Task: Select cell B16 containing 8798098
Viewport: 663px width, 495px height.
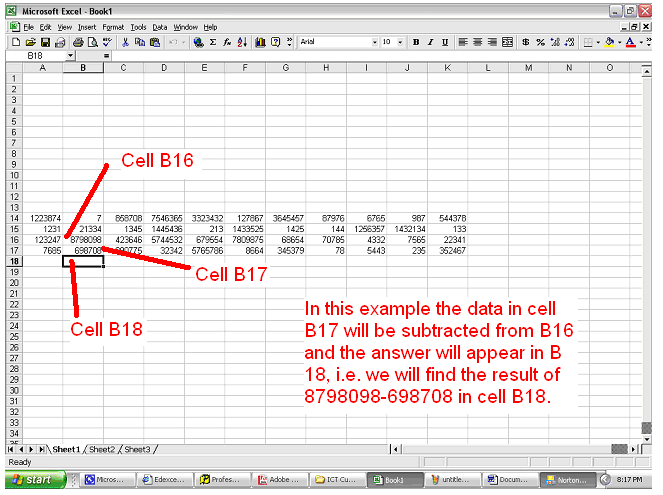Action: 83,240
